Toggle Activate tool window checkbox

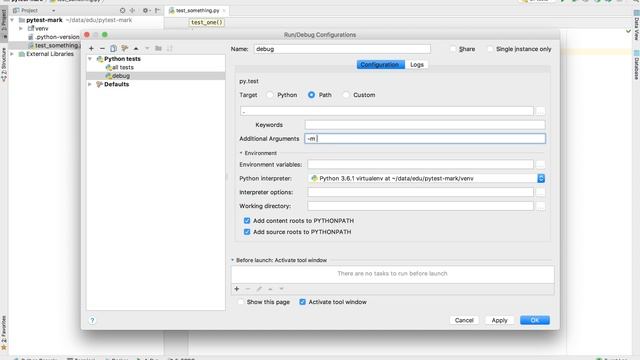[302, 302]
